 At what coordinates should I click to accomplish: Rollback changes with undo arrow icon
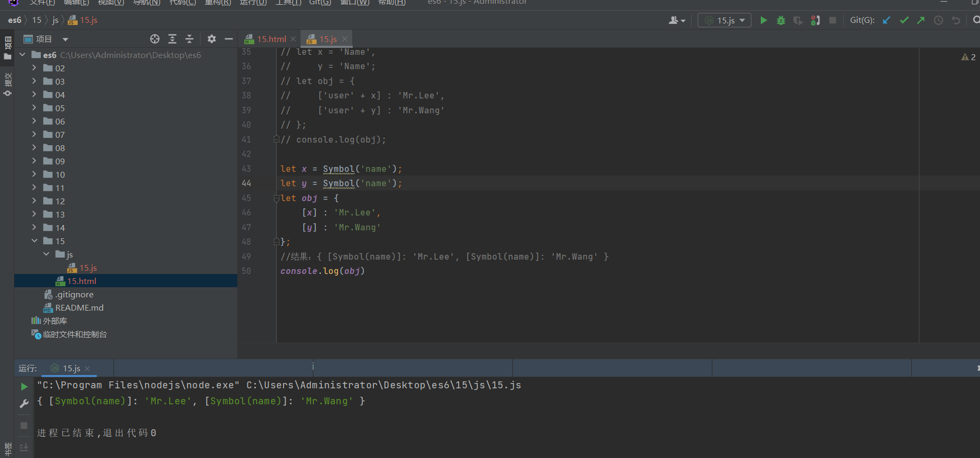tap(956, 20)
